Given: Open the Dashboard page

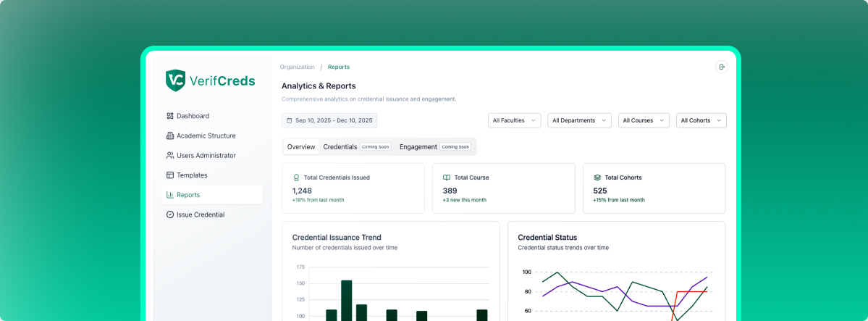Looking at the screenshot, I should 213,116.
